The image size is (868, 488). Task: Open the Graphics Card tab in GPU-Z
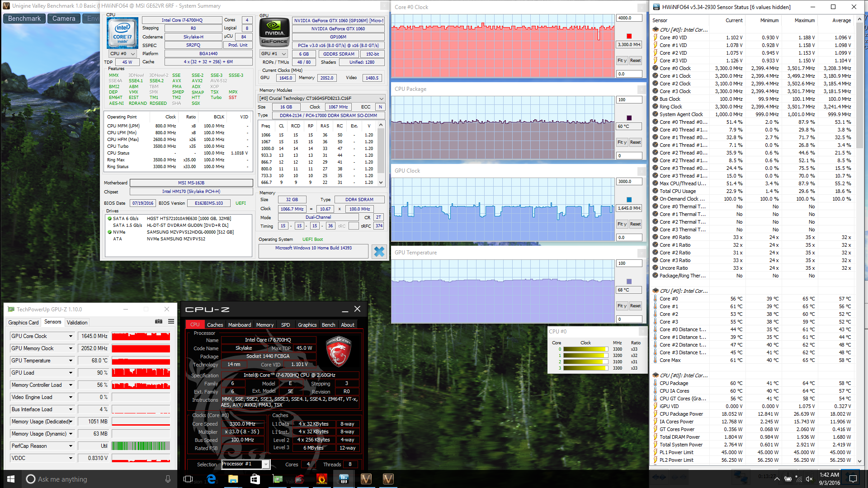pos(23,323)
